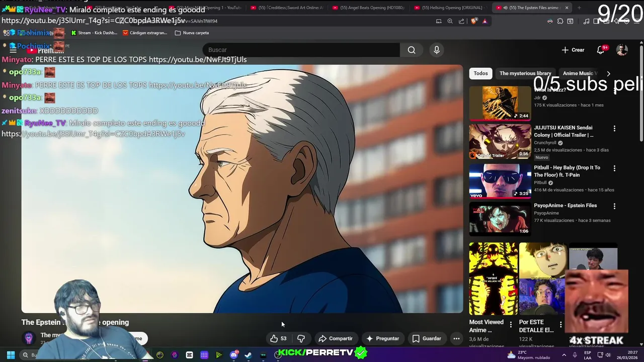Click the tray microphone icon
This screenshot has height=362, width=644.
click(575, 355)
